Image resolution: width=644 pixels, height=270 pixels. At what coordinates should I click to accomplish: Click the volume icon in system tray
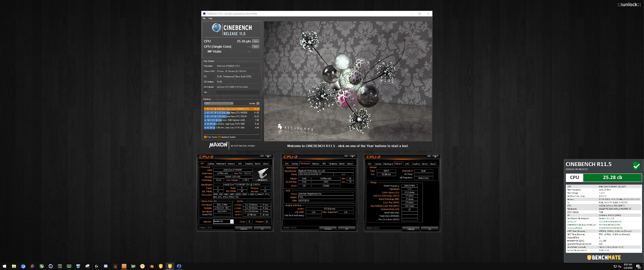620,266
